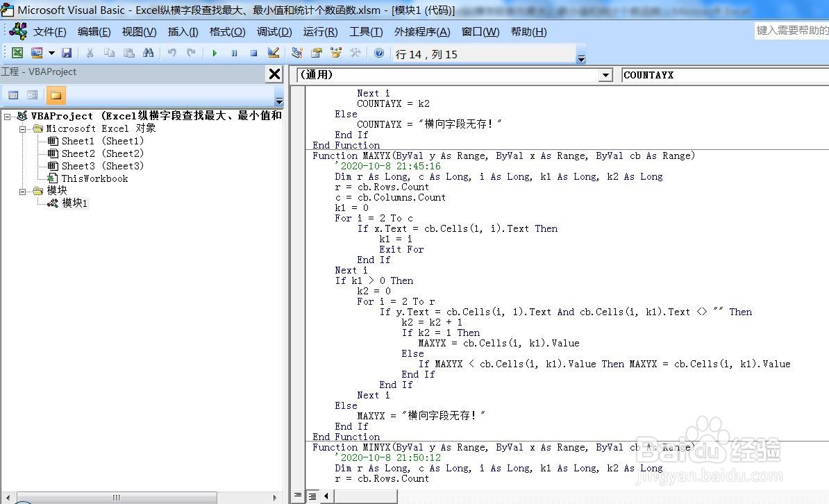Click the Copy icon in toolbar
Screen dimensions: 829x504
(x=110, y=53)
